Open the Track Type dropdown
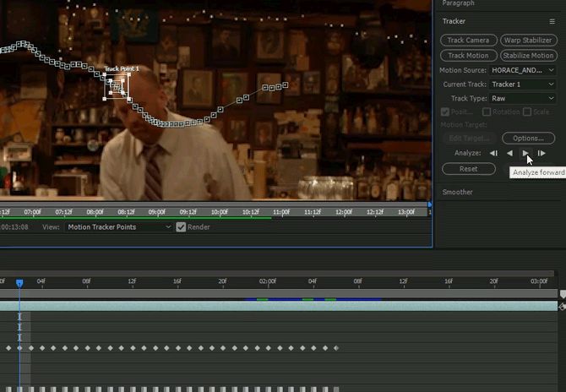The width and height of the screenshot is (566, 392). [523, 98]
